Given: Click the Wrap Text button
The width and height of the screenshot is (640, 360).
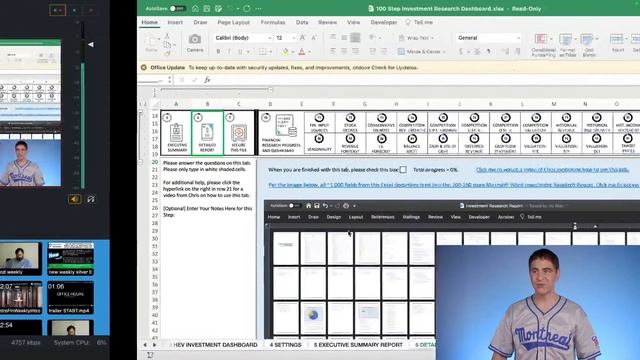Looking at the screenshot, I should coord(416,38).
